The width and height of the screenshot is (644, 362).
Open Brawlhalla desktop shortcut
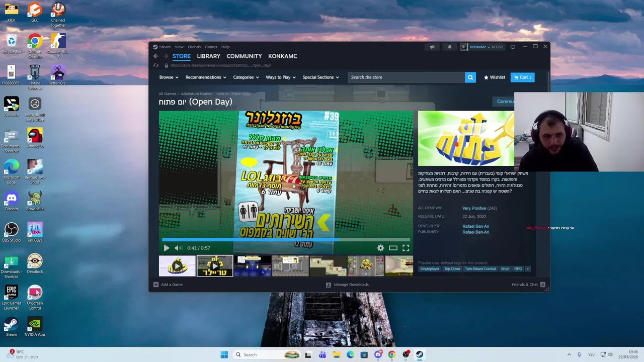(35, 201)
